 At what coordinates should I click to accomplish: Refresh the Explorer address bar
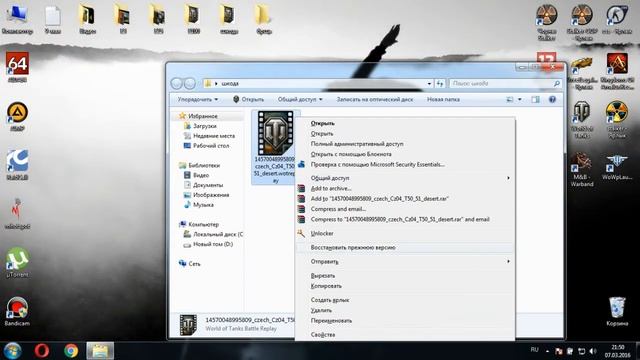coord(440,83)
